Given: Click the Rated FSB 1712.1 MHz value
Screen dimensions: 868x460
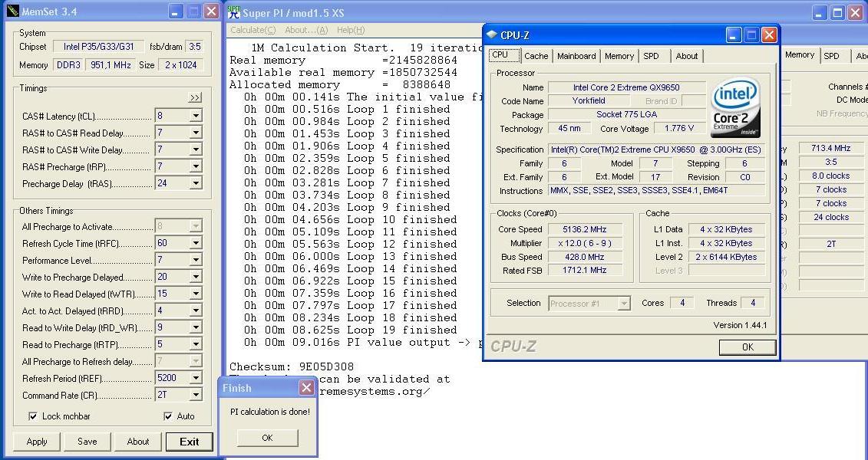Looking at the screenshot, I should pos(585,270).
